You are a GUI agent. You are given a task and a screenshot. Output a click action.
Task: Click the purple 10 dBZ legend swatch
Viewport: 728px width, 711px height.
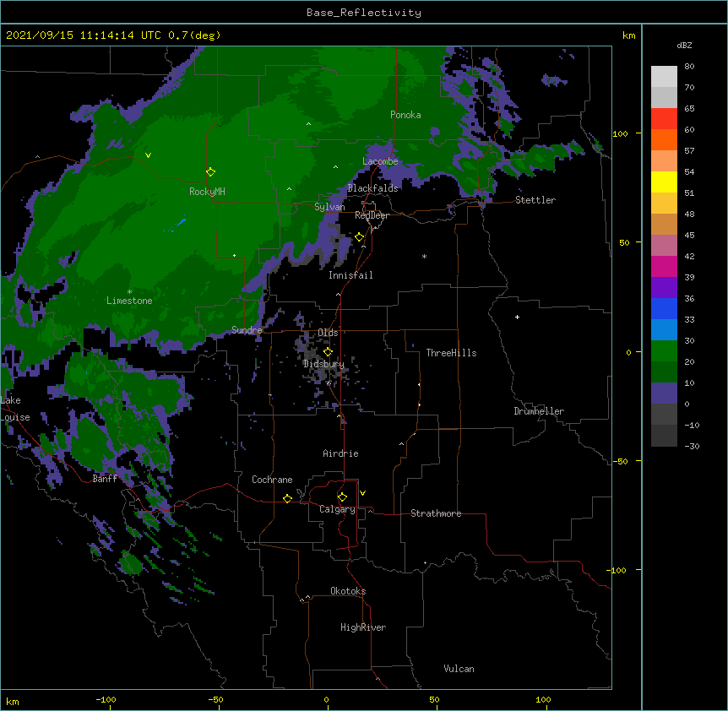tap(664, 393)
